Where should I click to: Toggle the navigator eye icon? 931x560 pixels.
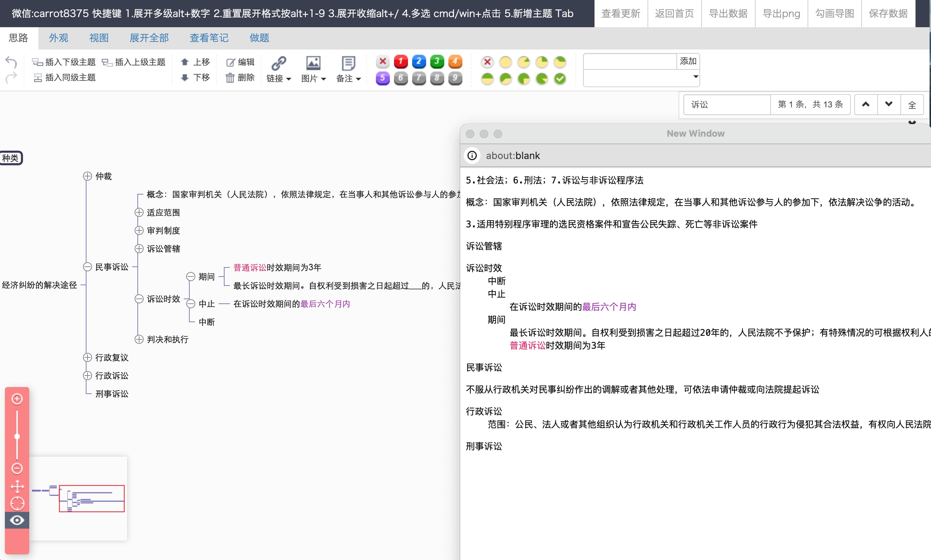click(x=17, y=520)
